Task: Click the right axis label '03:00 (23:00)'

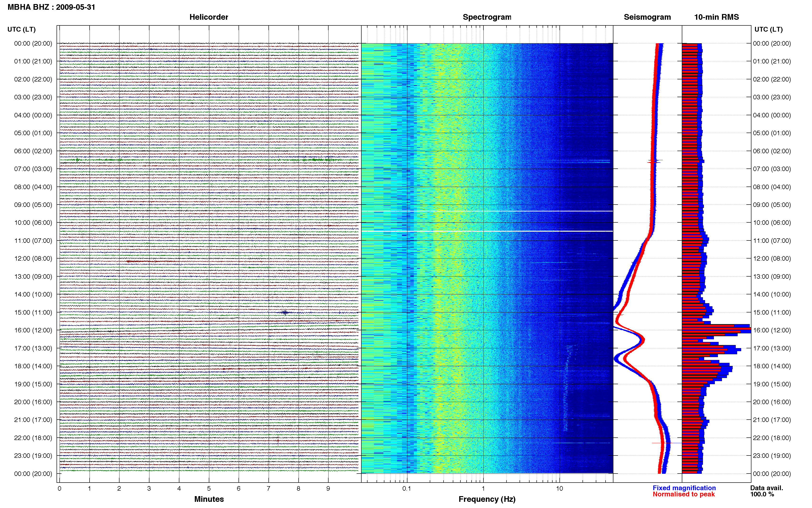Action: pyautogui.click(x=772, y=97)
